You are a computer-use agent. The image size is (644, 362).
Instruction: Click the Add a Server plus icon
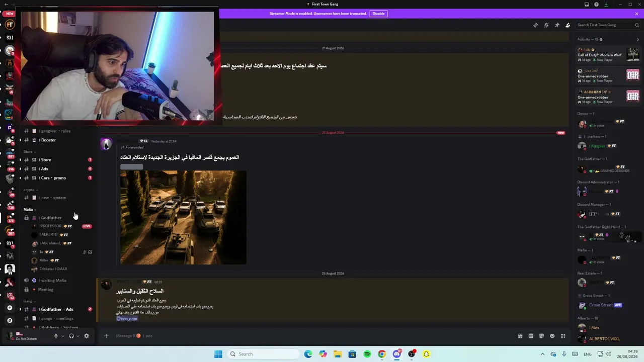tap(10, 307)
